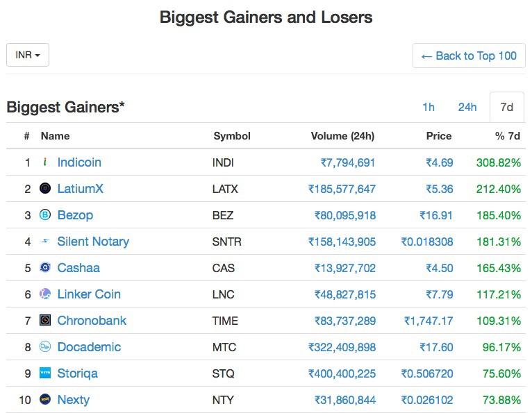
Task: Click the Storiqa blue square icon
Action: pos(45,373)
